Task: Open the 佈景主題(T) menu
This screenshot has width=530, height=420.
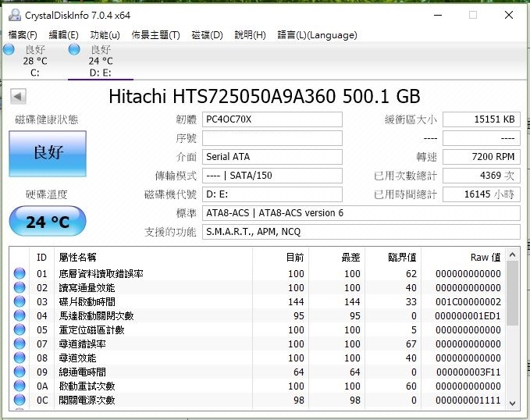Action: pyautogui.click(x=155, y=35)
